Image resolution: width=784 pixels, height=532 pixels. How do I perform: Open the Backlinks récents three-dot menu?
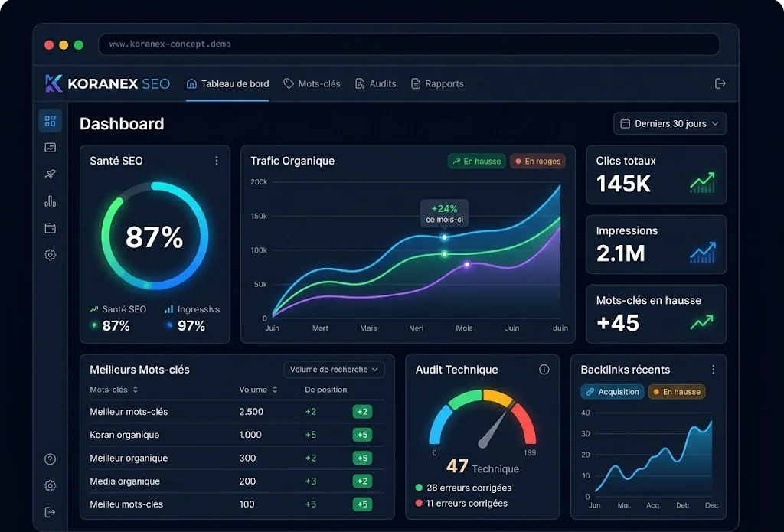713,370
